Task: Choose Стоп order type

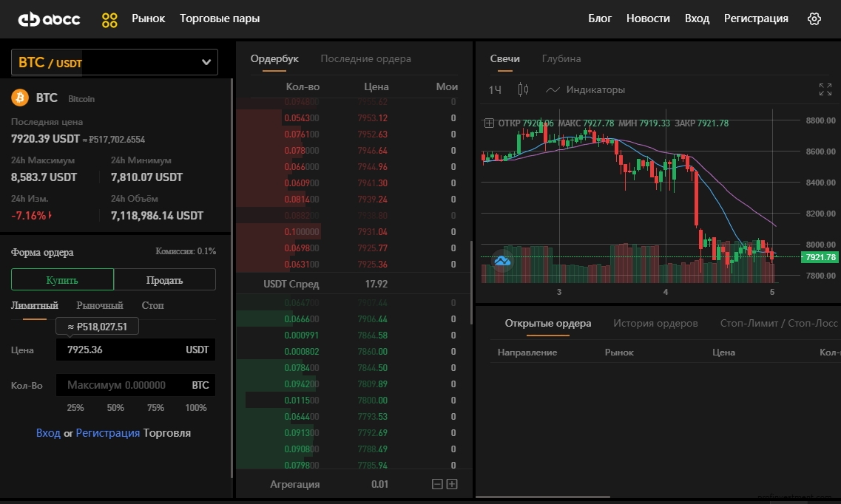Action: [x=153, y=305]
